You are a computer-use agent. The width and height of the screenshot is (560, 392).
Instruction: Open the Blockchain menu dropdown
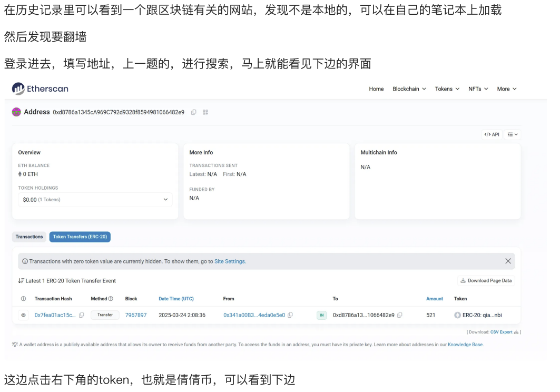409,89
